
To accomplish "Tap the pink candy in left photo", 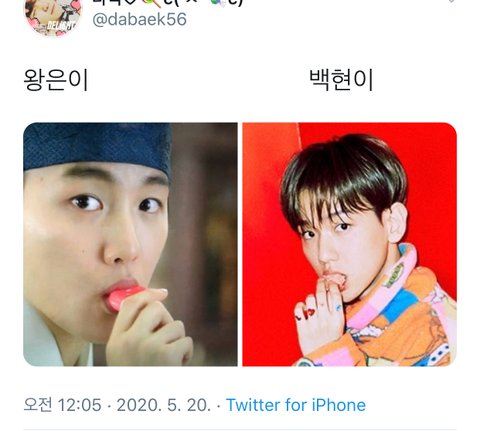I will pyautogui.click(x=122, y=297).
